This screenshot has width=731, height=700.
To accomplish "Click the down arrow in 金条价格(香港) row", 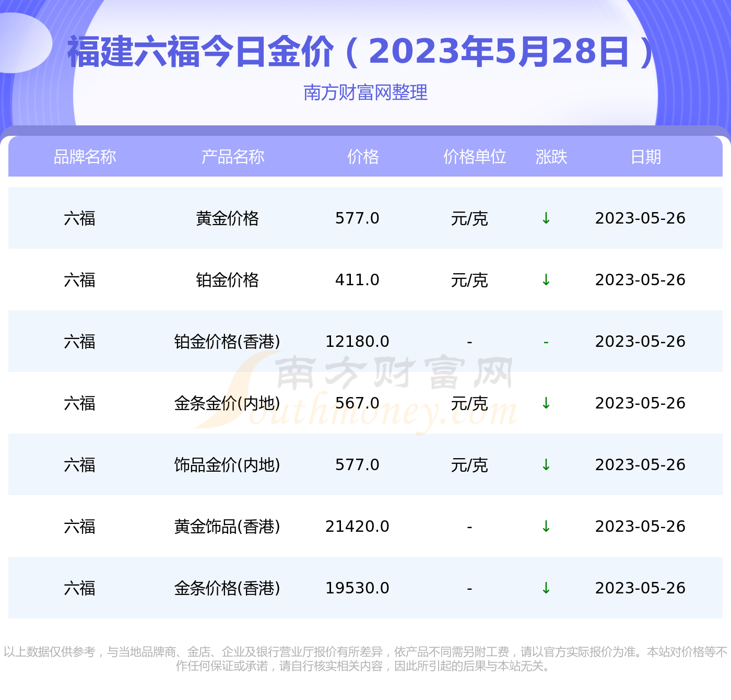I will [546, 588].
